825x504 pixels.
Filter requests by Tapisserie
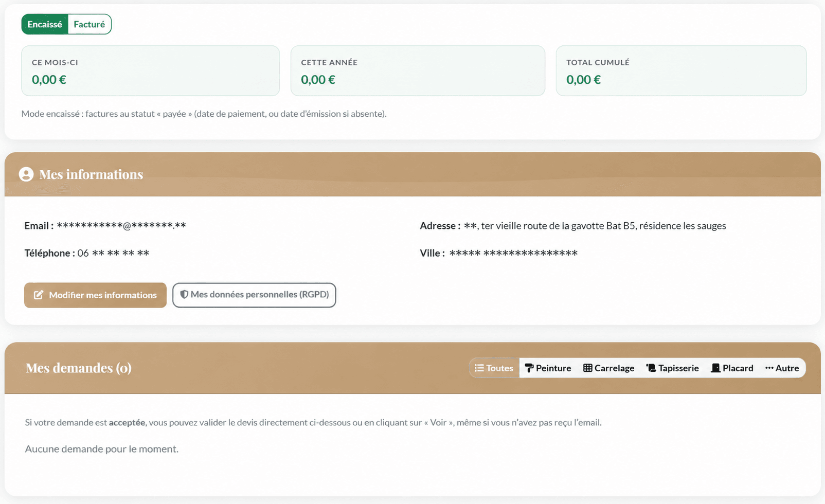point(673,368)
